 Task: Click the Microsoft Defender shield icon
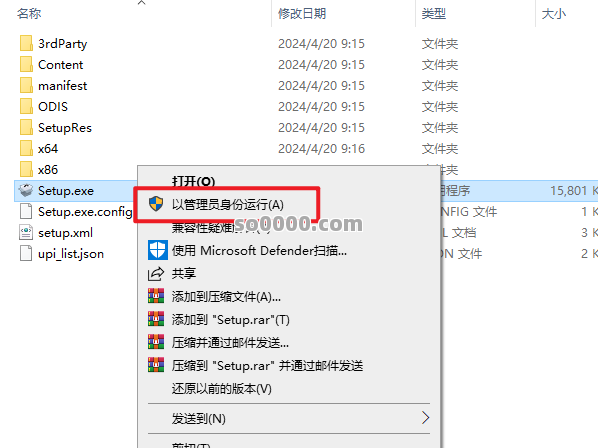click(x=158, y=250)
